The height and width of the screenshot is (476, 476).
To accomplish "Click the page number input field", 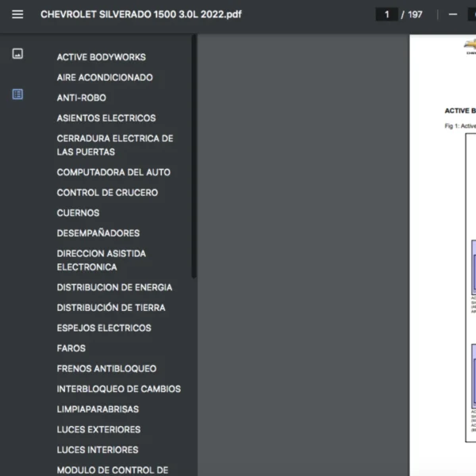I will pyautogui.click(x=386, y=14).
